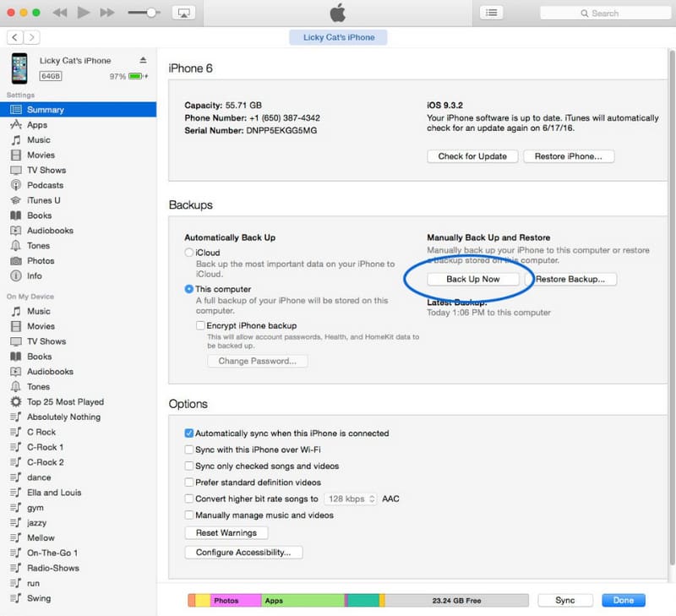Viewport: 676px width, 616px height.
Task: Click Reset Warnings button
Action: (x=226, y=533)
